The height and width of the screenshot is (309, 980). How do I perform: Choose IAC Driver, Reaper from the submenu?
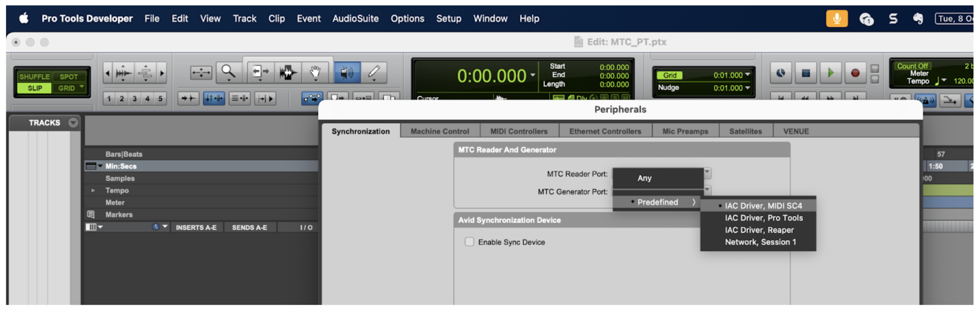(x=759, y=230)
